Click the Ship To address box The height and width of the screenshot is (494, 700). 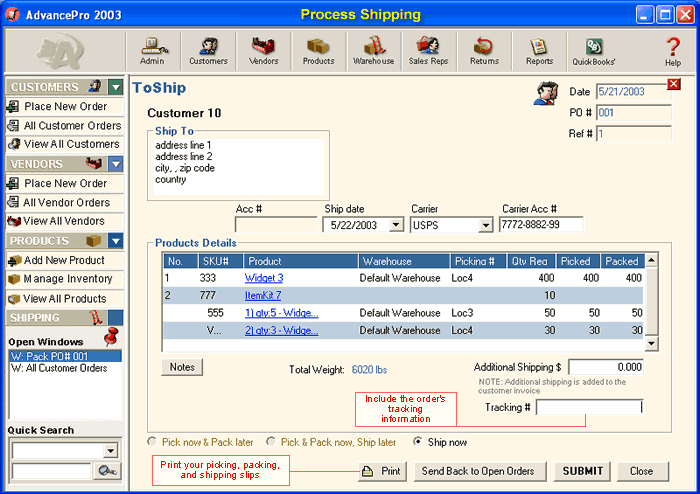pos(239,167)
